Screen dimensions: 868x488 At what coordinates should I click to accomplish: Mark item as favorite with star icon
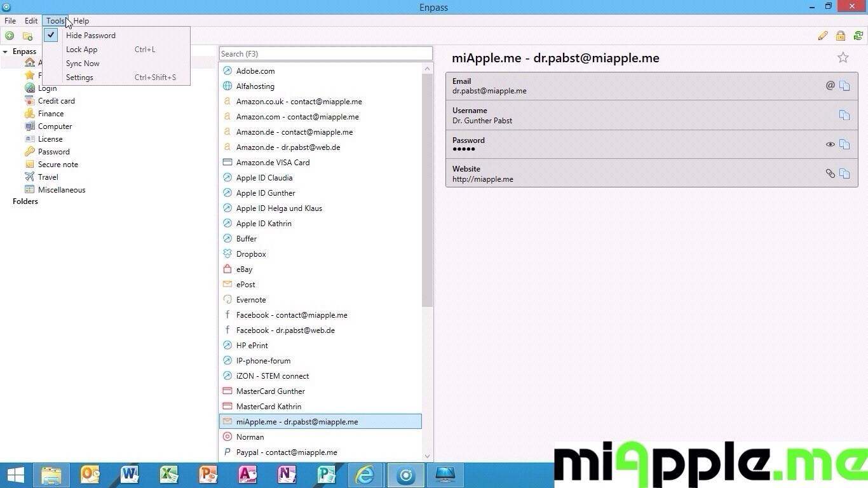pyautogui.click(x=843, y=58)
